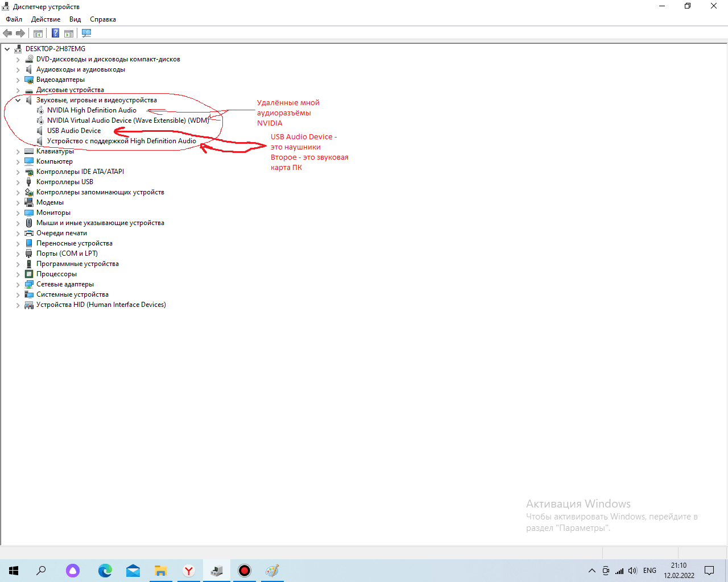Open the Mail app from the taskbar

tap(133, 571)
